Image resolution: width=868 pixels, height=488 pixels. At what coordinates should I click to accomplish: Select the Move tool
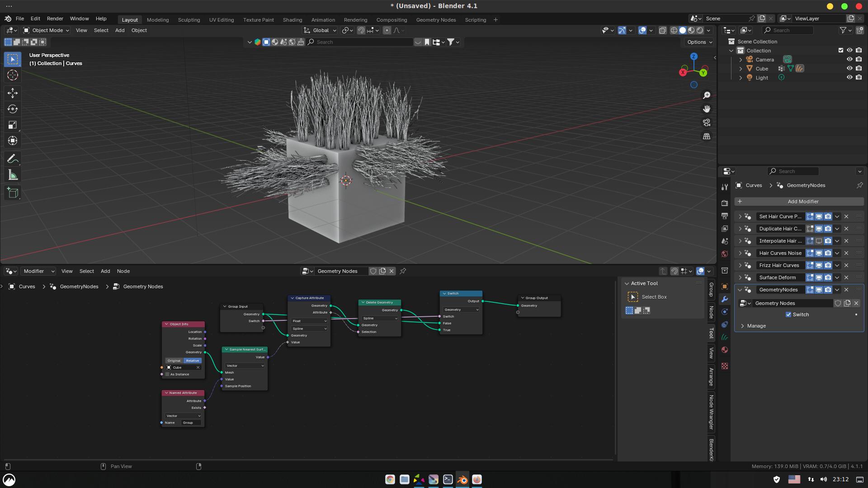13,93
